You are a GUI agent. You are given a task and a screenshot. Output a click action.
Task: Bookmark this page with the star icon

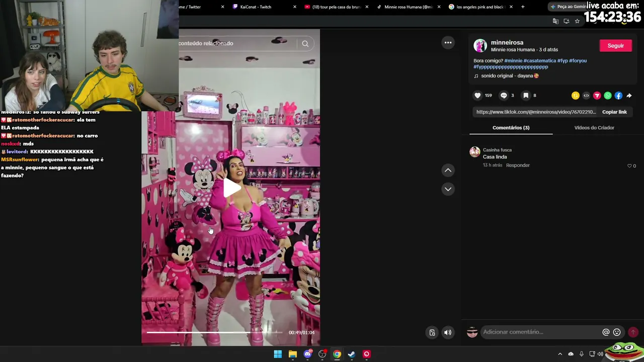pos(577,21)
